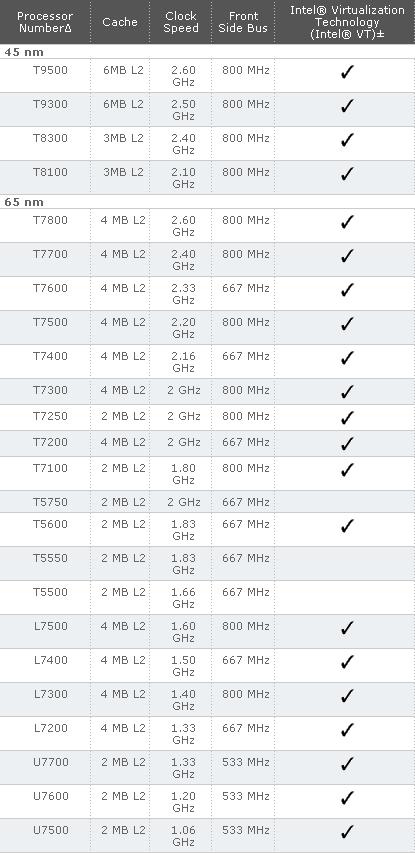Select the Cache column header

pos(120,22)
